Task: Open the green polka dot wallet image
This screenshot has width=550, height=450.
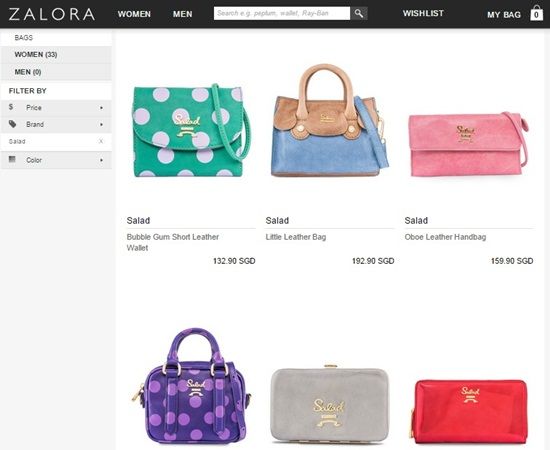Action: click(192, 130)
